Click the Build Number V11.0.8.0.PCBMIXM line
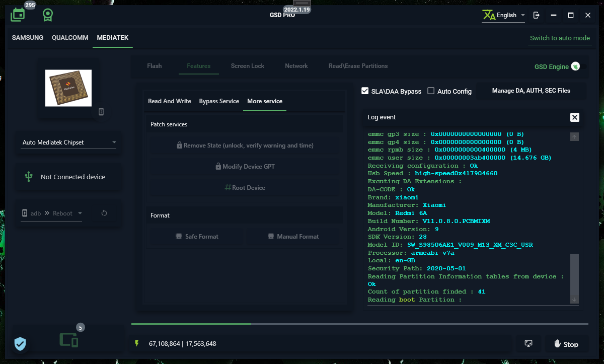 coord(429,221)
